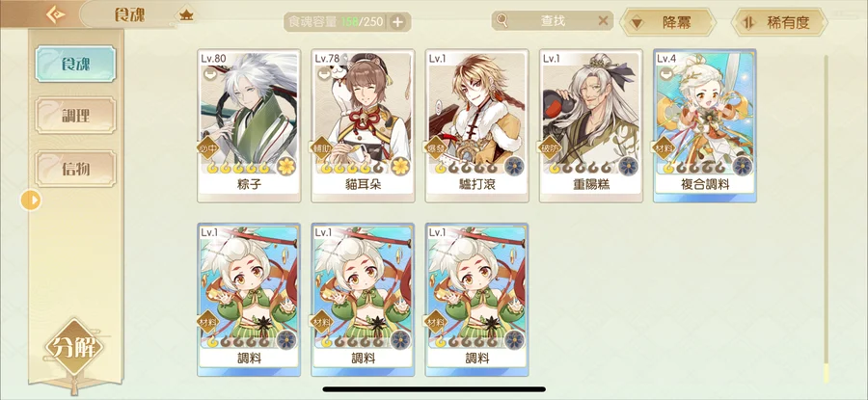Switch to the 信物 tab

[75, 169]
